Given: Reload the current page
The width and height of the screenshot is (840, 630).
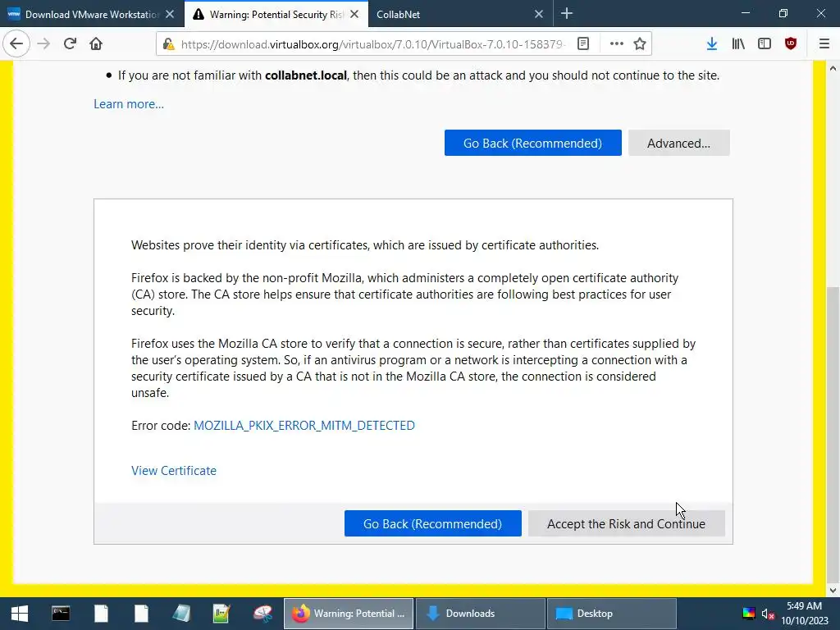Looking at the screenshot, I should pyautogui.click(x=71, y=43).
